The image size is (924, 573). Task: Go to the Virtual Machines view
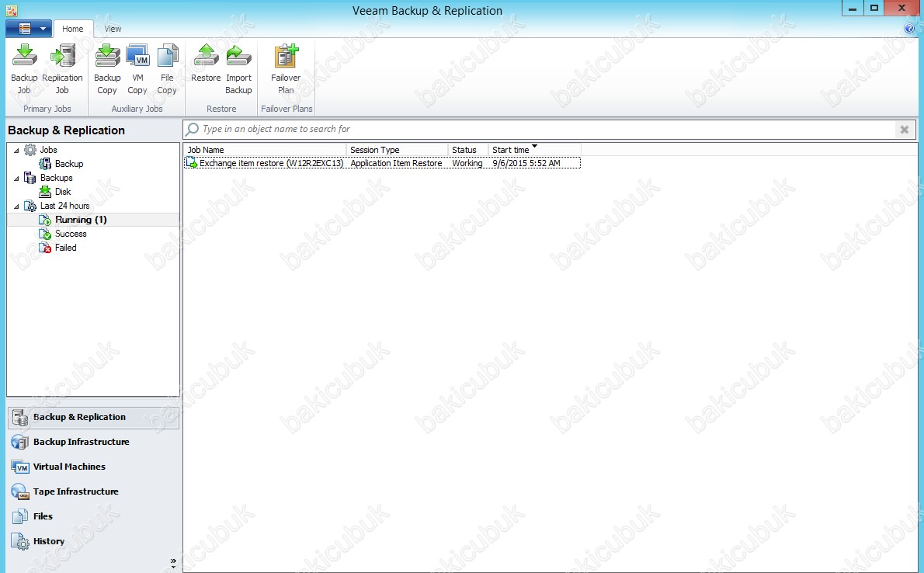coord(93,467)
